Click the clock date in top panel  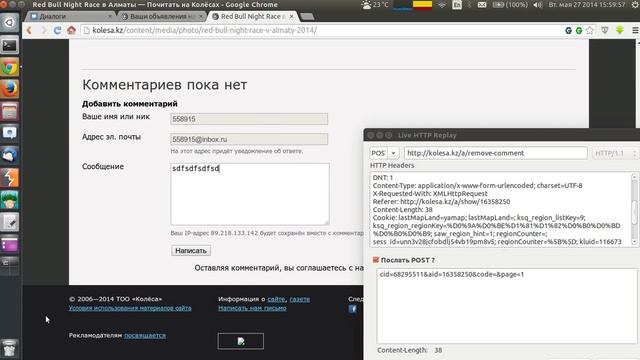click(x=587, y=5)
